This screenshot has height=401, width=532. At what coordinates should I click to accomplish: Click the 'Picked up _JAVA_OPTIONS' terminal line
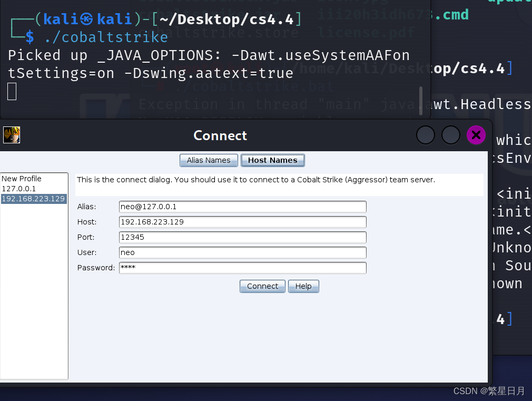tap(209, 55)
